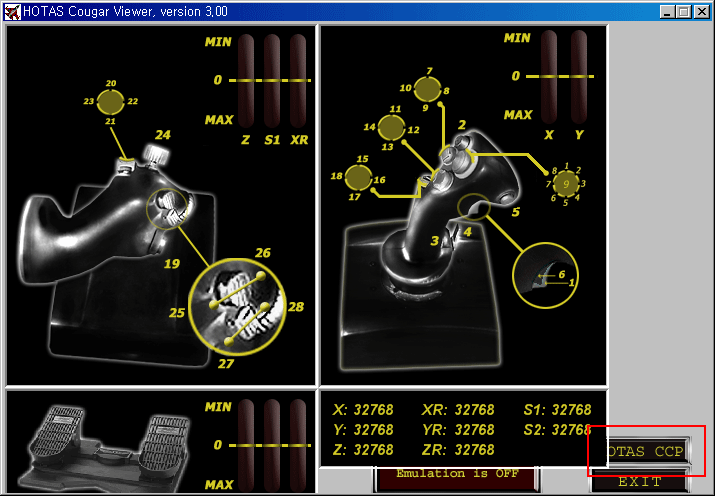715x496 pixels.
Task: Click the stick hat indicator 11-14
Action: [x=392, y=128]
